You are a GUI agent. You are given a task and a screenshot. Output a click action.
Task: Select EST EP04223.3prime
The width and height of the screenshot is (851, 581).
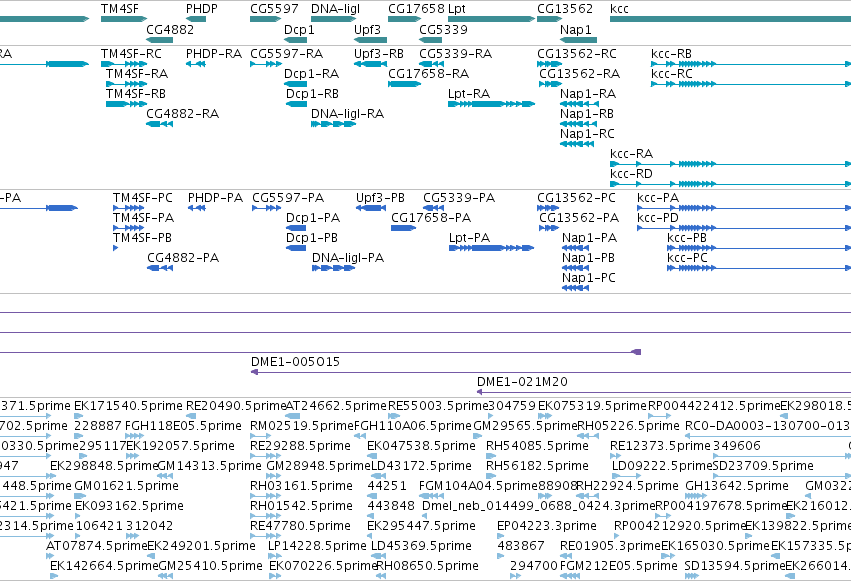click(x=500, y=537)
